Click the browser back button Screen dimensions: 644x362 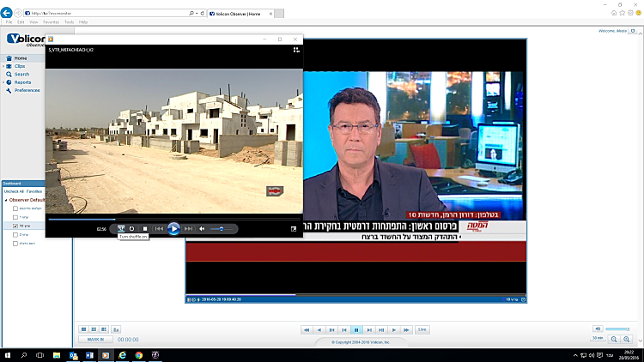point(6,13)
